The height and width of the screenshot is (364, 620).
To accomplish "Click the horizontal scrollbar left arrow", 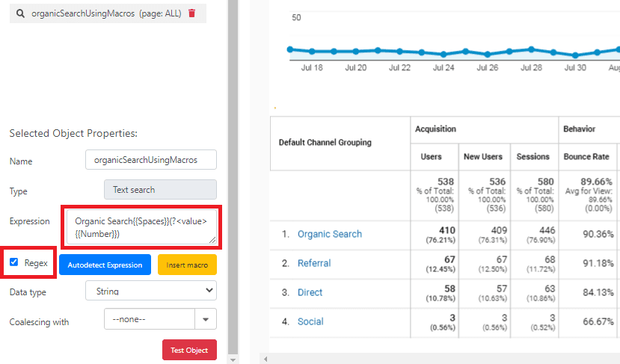I will click(x=265, y=359).
